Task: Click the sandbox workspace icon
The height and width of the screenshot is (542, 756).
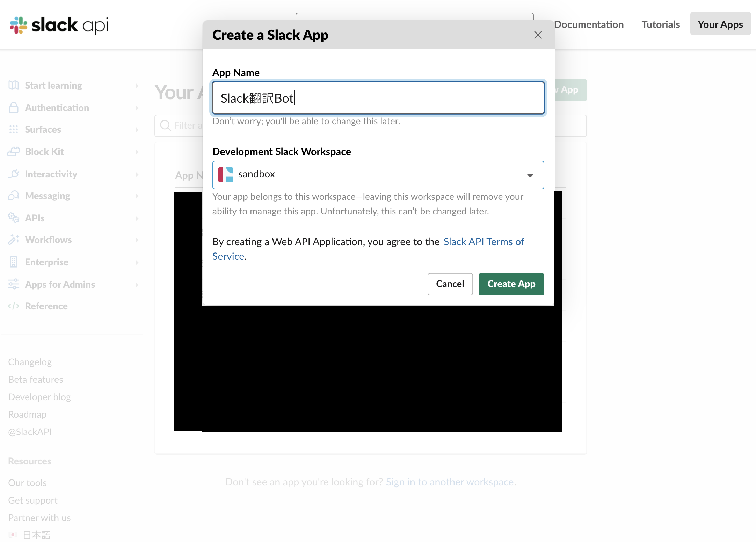Action: (226, 174)
